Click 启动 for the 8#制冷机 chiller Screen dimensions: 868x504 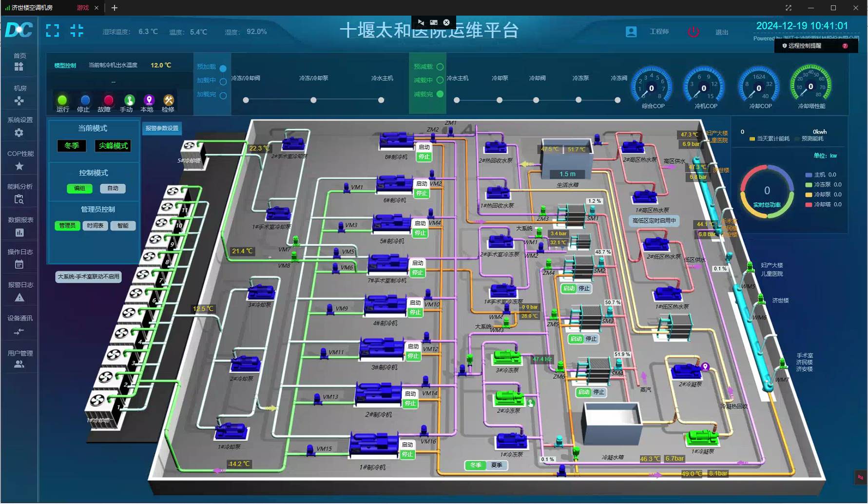pos(424,147)
